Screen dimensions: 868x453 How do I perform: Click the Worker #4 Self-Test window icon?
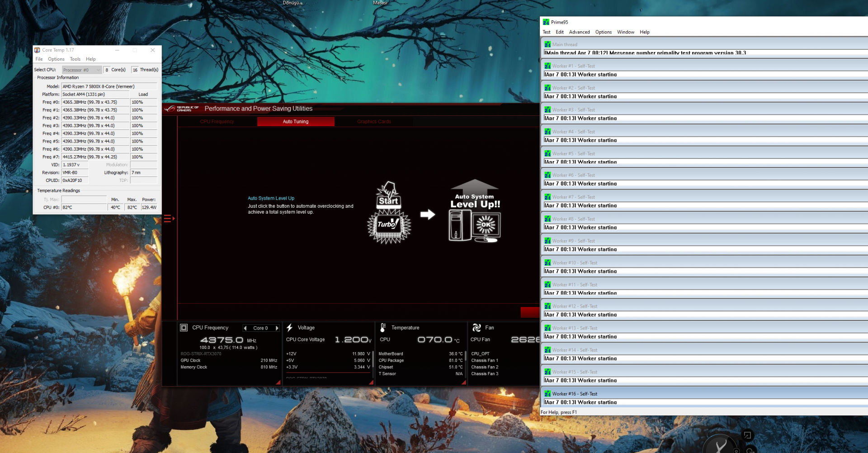coord(547,132)
